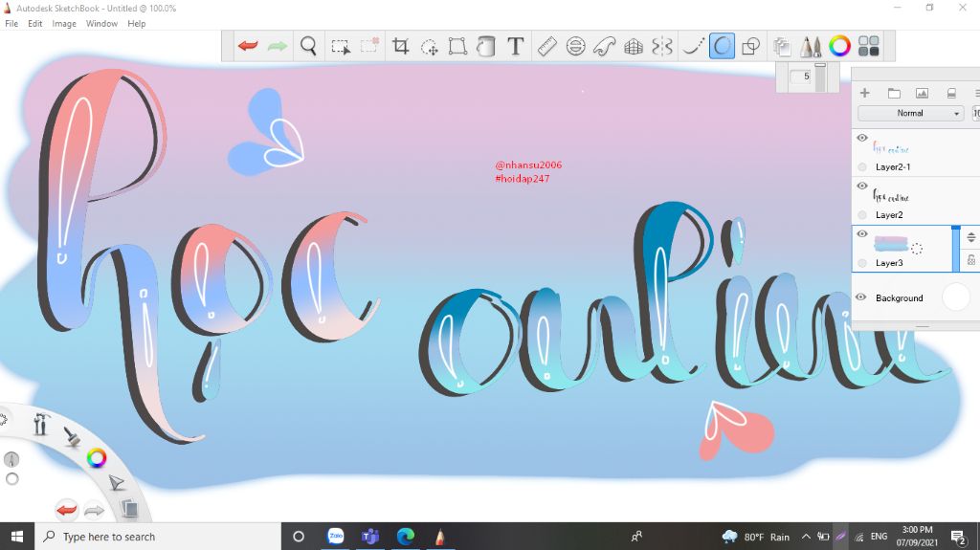The image size is (980, 550).
Task: Open the Brush Palette from toolbar
Action: coord(810,46)
